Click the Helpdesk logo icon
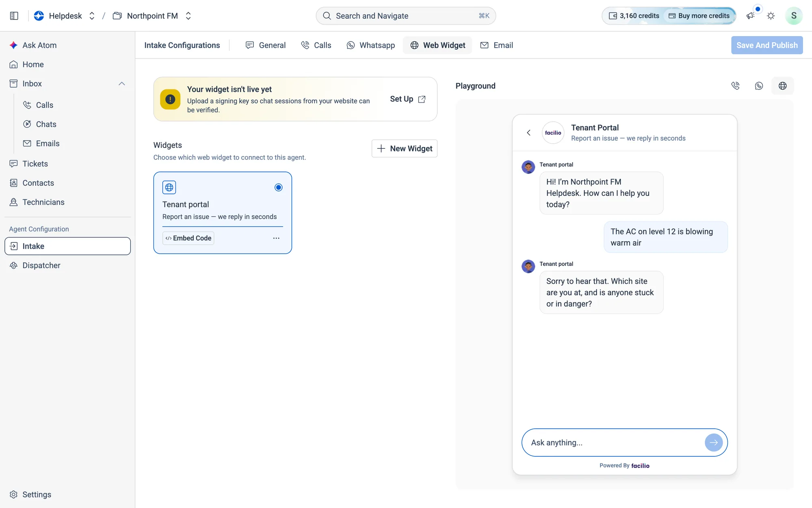812x508 pixels. (39, 16)
